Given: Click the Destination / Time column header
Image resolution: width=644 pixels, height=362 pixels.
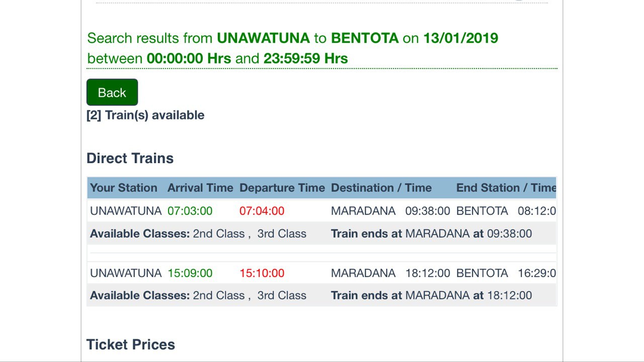Looking at the screenshot, I should pos(381,188).
